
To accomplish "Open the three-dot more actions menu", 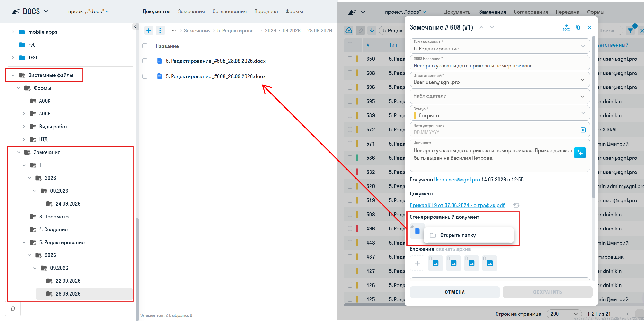I will (160, 31).
